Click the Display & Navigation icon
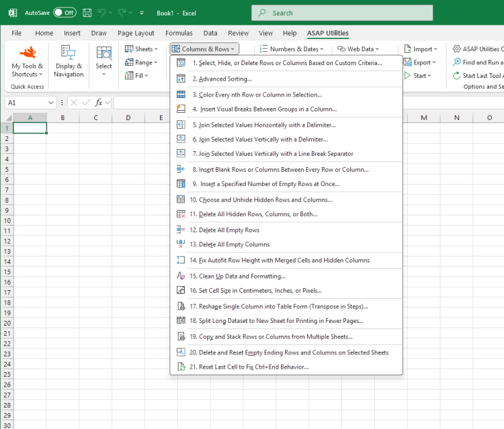 pyautogui.click(x=69, y=53)
